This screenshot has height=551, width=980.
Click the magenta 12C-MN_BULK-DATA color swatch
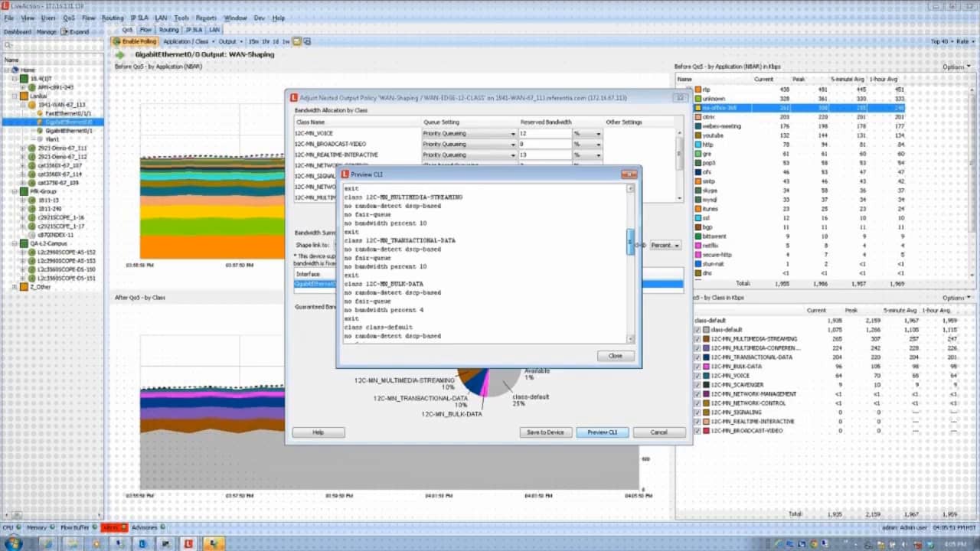tap(707, 367)
